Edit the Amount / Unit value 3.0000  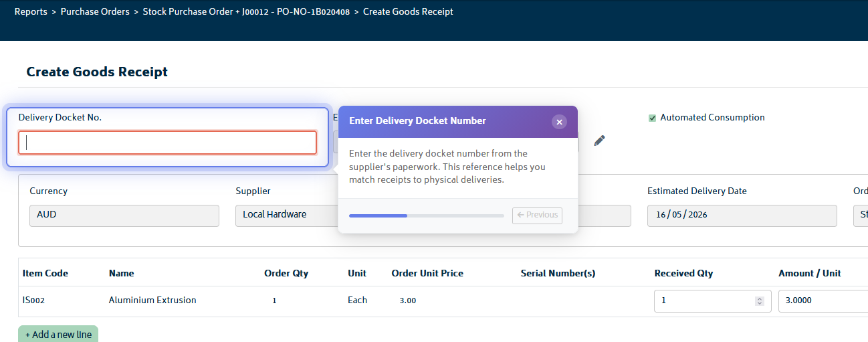823,301
